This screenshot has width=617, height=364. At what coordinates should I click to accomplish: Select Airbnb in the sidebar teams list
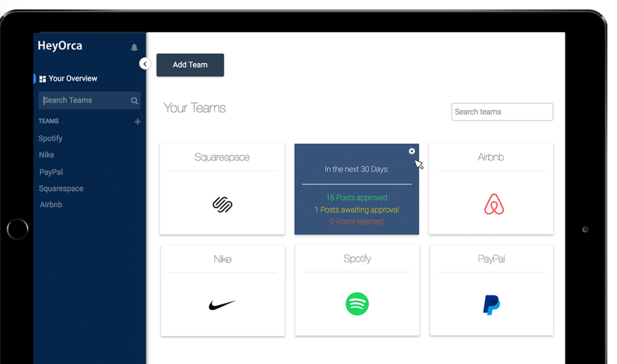click(x=51, y=205)
